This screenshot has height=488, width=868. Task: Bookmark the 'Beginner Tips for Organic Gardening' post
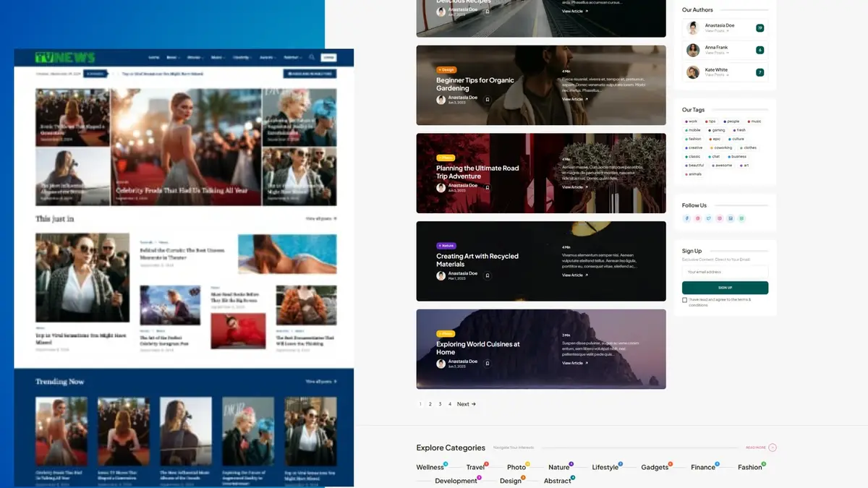pyautogui.click(x=488, y=100)
